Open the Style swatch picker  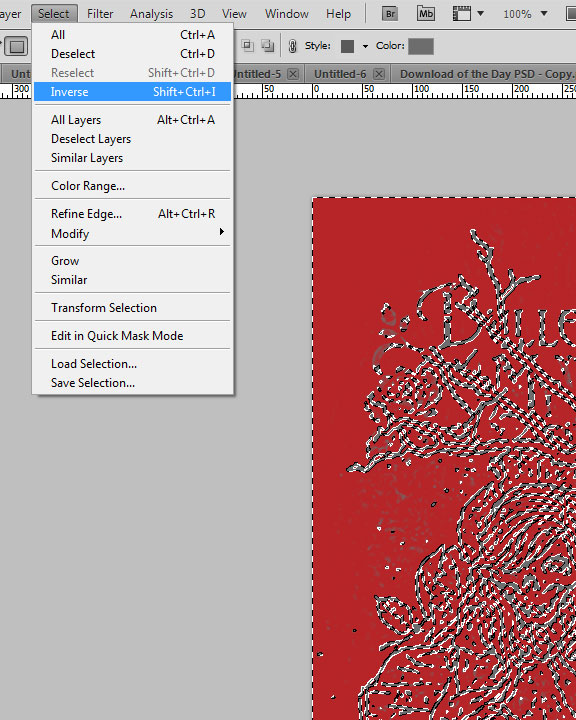click(347, 46)
